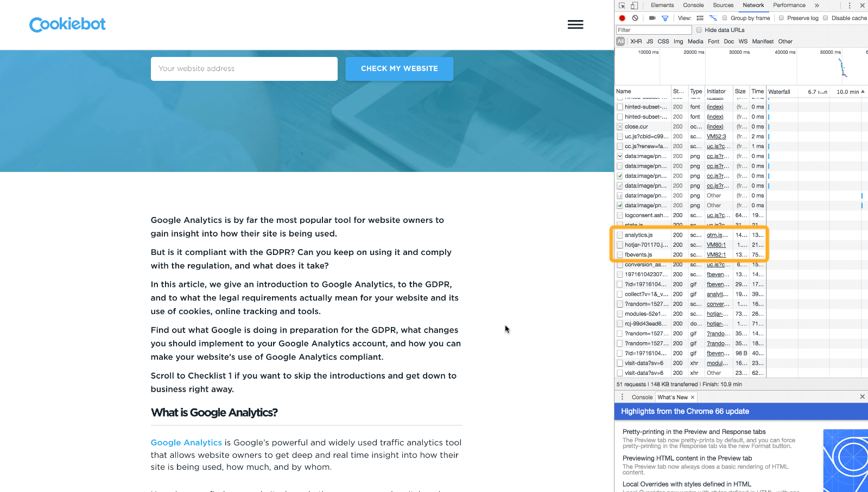
Task: Focus the network Filter text box
Action: 654,30
